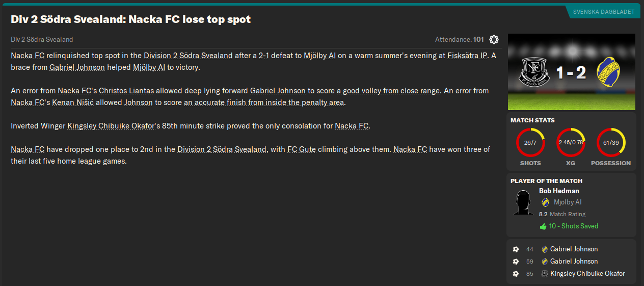Image resolution: width=644 pixels, height=286 pixels.
Task: Open the Svenska Dagbladet source tab
Action: click(x=603, y=12)
